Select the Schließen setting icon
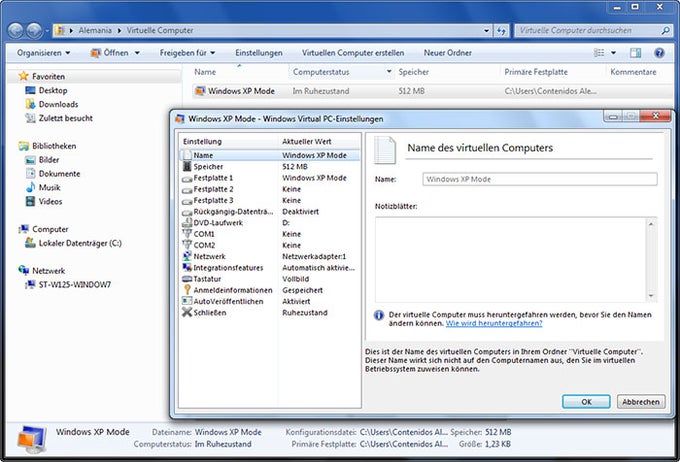 click(187, 312)
